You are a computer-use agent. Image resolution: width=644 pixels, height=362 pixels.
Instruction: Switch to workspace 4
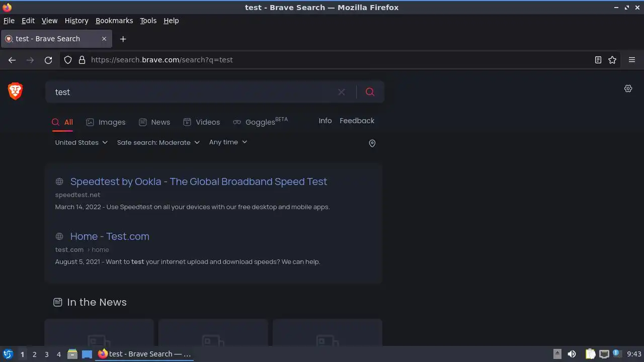[x=58, y=354]
